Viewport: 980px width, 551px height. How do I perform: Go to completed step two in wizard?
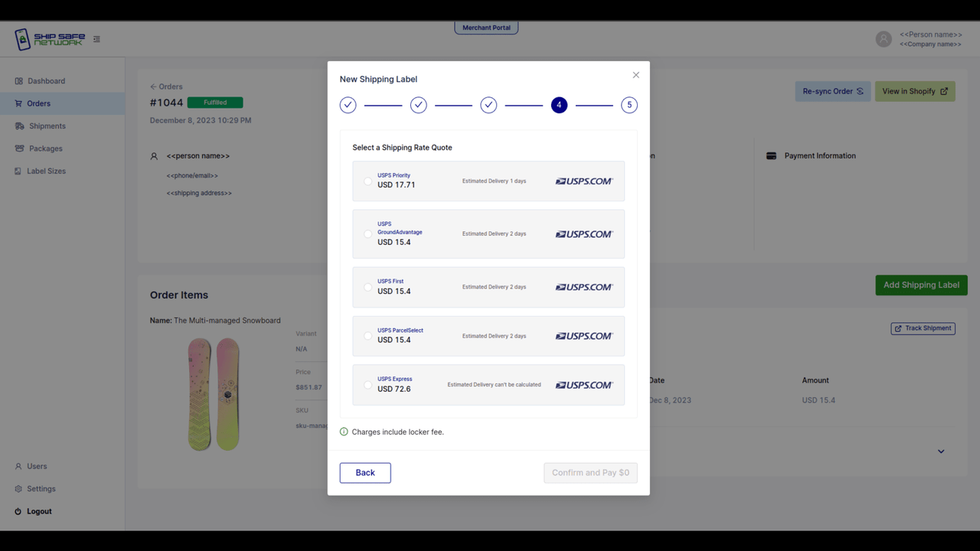[x=418, y=105]
